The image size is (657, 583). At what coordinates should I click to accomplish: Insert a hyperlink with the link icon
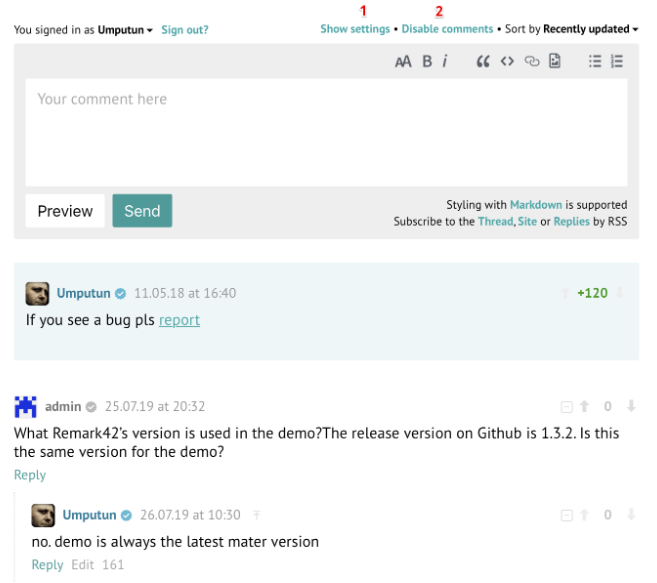point(532,62)
